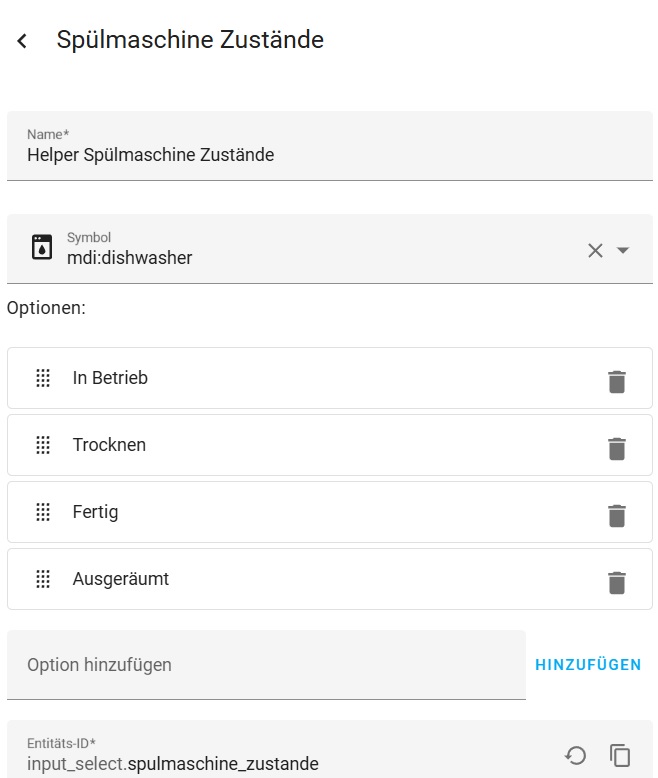Click the drag handle for "Fertig"

pos(43,512)
